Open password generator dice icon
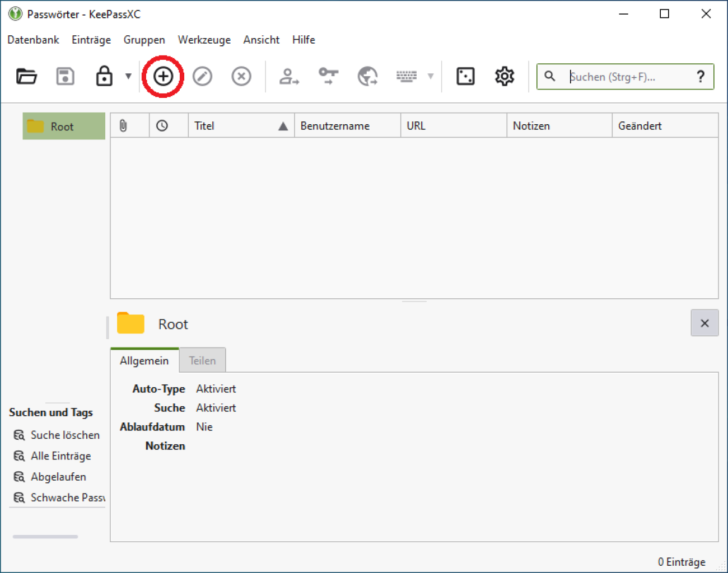The image size is (728, 573). coord(465,76)
